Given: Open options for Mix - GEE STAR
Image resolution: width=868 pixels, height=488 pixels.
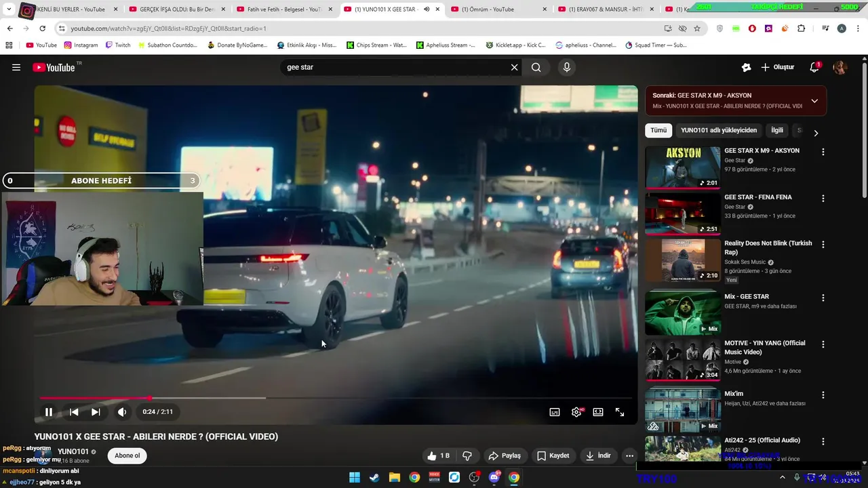Looking at the screenshot, I should pos(823,298).
